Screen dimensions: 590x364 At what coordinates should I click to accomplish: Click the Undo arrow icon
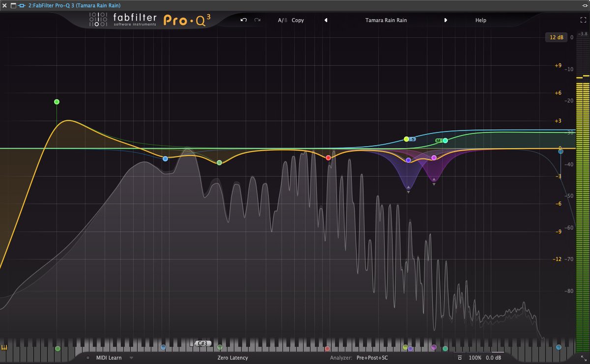tap(242, 20)
